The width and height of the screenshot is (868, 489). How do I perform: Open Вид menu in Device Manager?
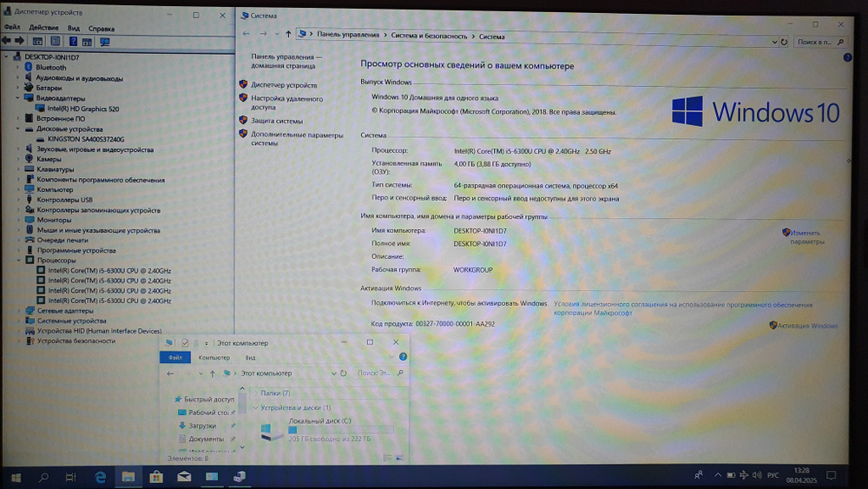point(74,29)
